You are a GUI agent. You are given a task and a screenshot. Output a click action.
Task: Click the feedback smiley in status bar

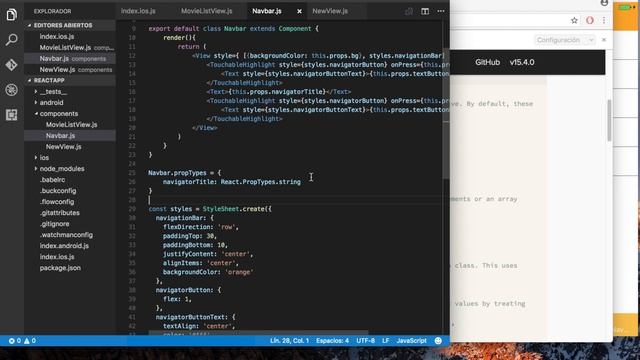[x=438, y=340]
